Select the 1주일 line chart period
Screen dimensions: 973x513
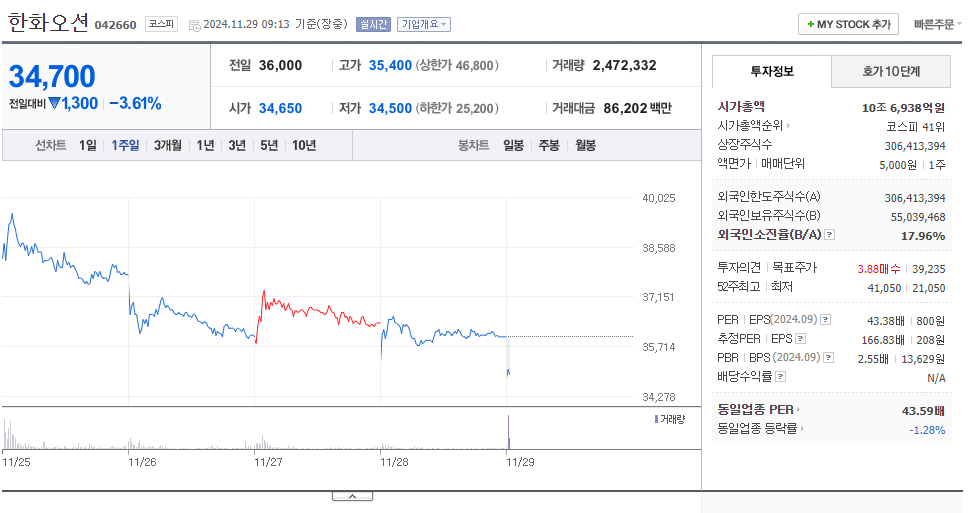125,145
